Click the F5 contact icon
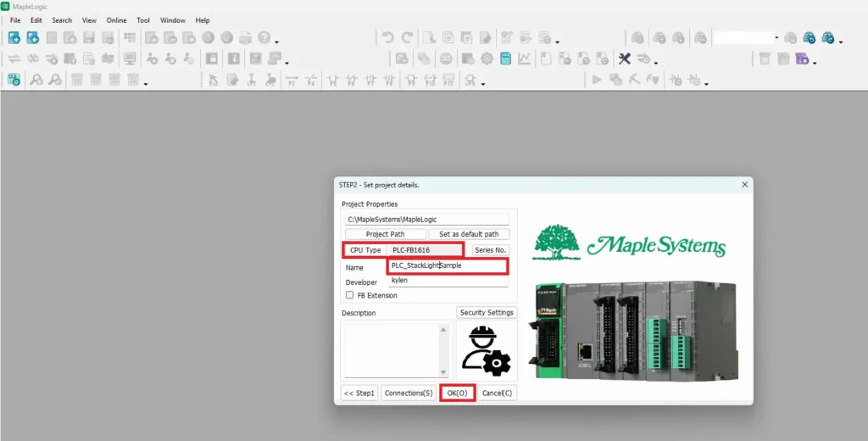868x441 pixels. (x=332, y=79)
